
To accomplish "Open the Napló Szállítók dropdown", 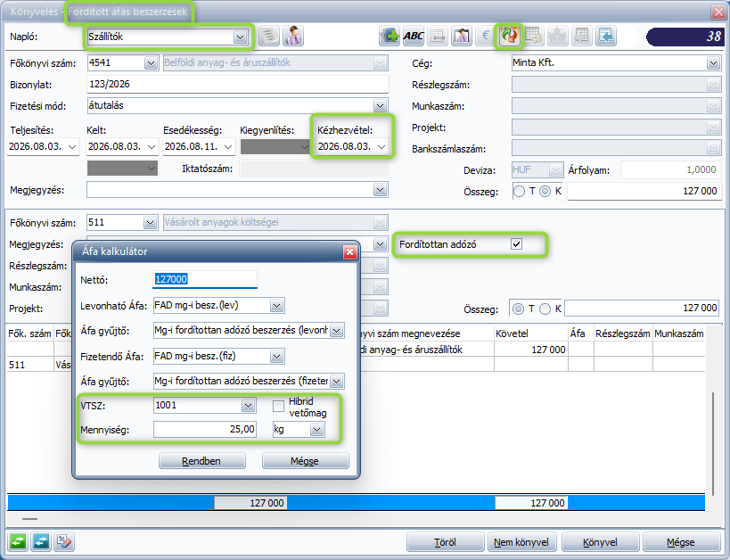I will click(x=241, y=37).
